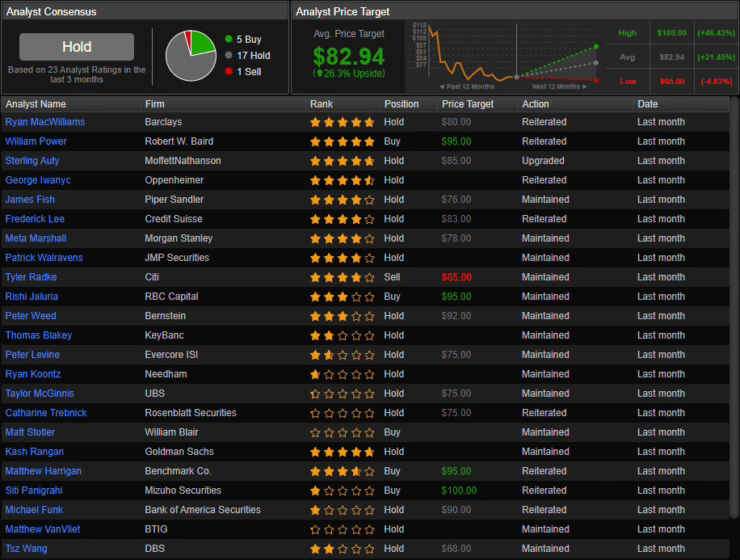The height and width of the screenshot is (560, 740).
Task: Select analyst George Iwanyc
Action: [x=38, y=180]
